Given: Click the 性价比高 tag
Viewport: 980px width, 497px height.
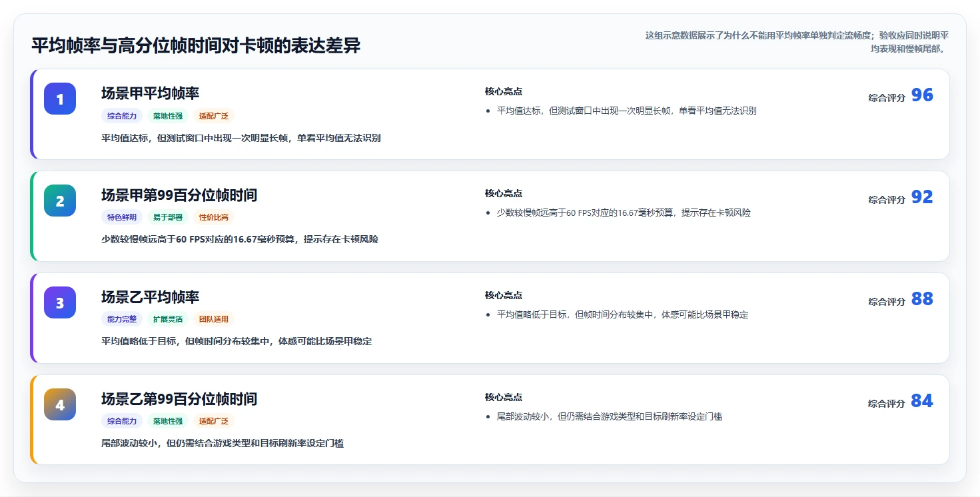Looking at the screenshot, I should point(214,217).
